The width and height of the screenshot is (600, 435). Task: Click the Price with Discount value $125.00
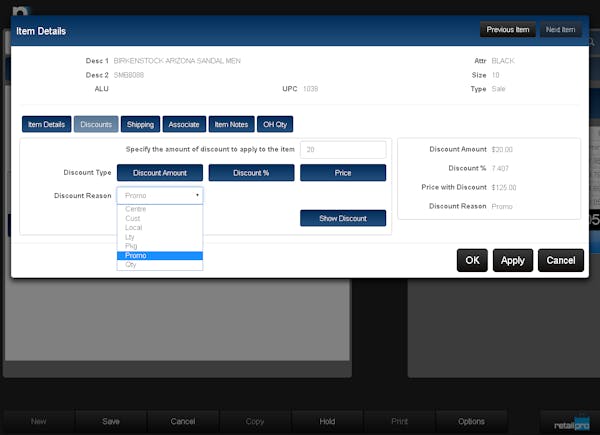tap(504, 187)
